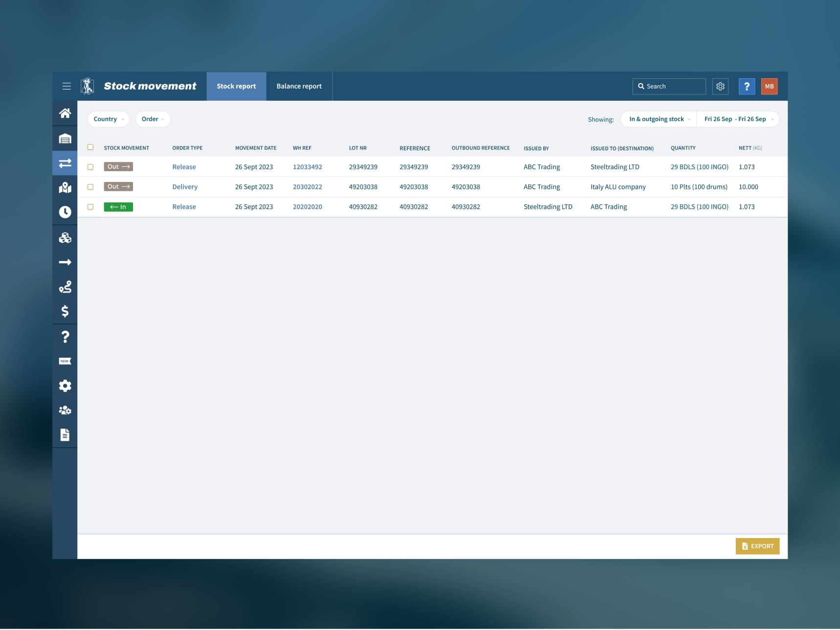Image resolution: width=840 pixels, height=630 pixels.
Task: Open the map location sidebar icon
Action: point(65,188)
